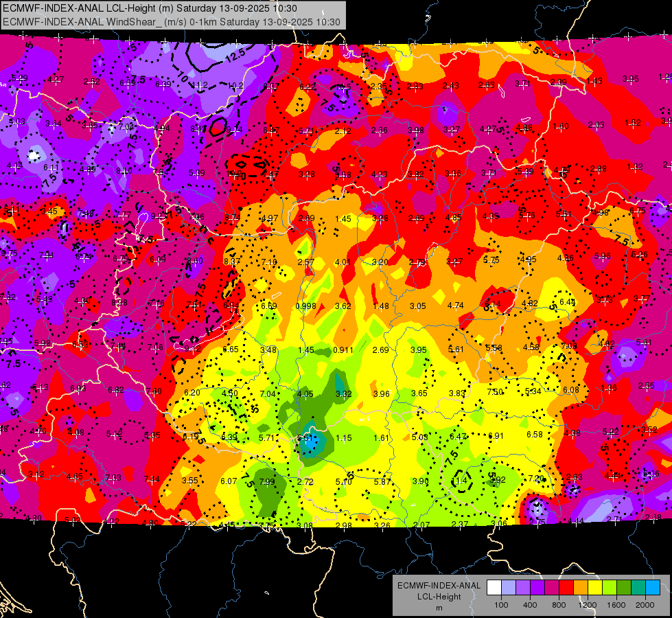
Task: Click the grid value "6.47" on lime area
Action: (x=458, y=436)
